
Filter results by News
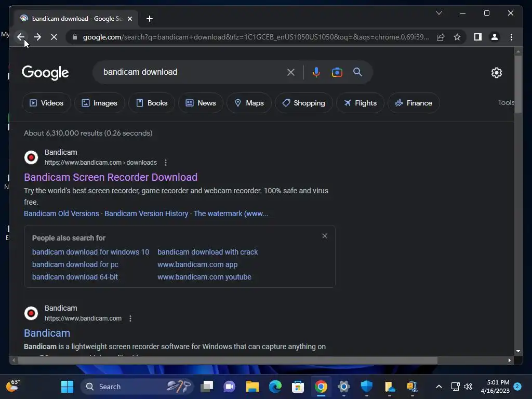click(x=201, y=103)
